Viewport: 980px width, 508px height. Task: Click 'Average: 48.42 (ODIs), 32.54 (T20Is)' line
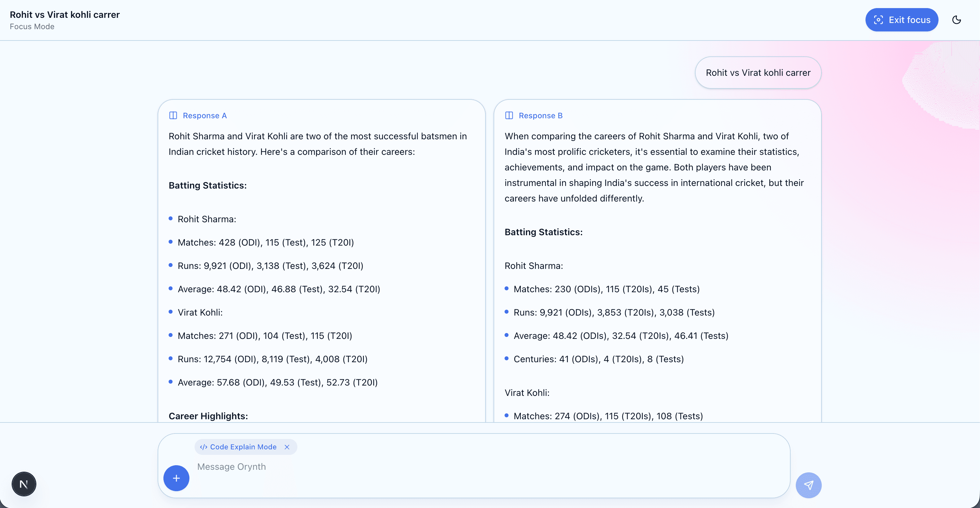pos(621,336)
